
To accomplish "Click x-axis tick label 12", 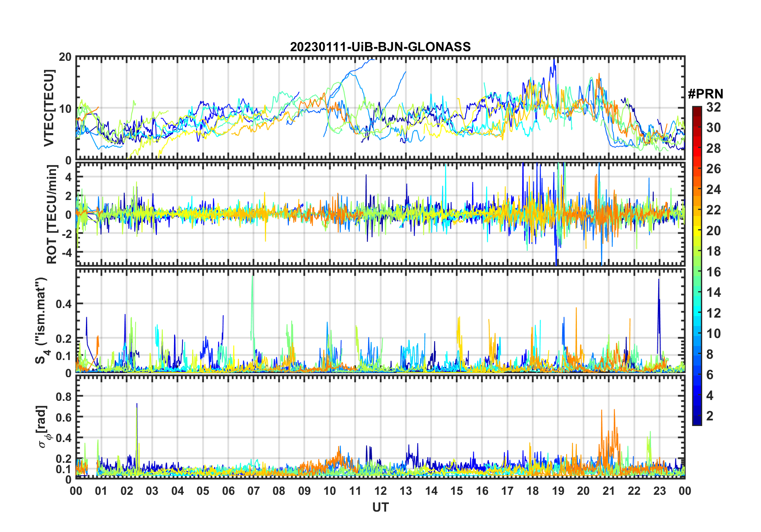I will click(x=380, y=491).
